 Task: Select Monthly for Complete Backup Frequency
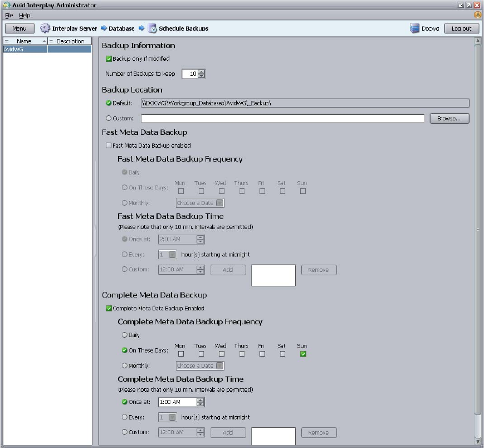pyautogui.click(x=124, y=366)
